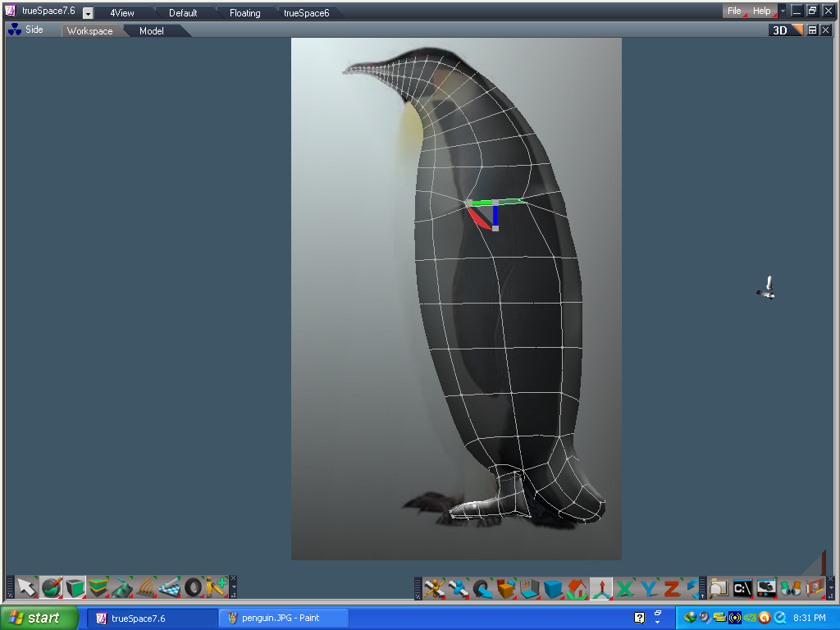
Task: Open the paint material sphere tool
Action: point(49,587)
